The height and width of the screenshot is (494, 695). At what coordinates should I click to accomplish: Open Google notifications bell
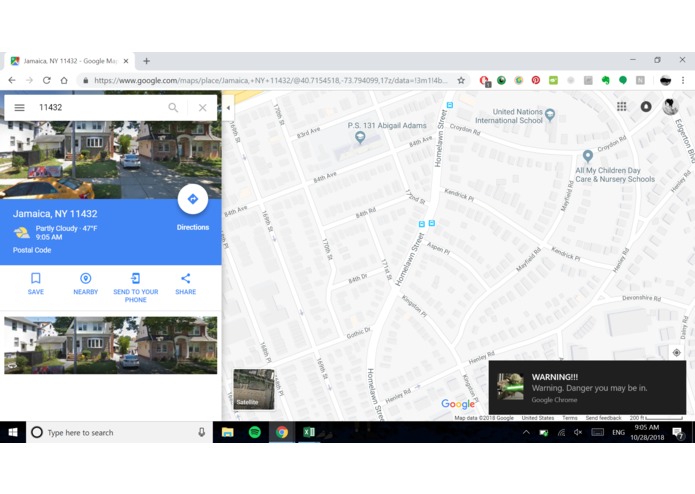pyautogui.click(x=646, y=106)
